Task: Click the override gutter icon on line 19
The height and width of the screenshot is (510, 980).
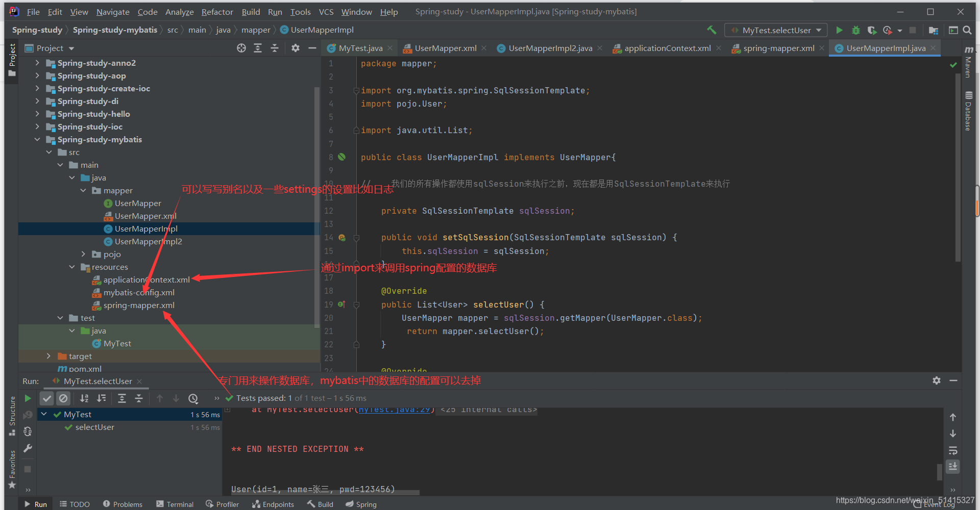Action: coord(341,304)
